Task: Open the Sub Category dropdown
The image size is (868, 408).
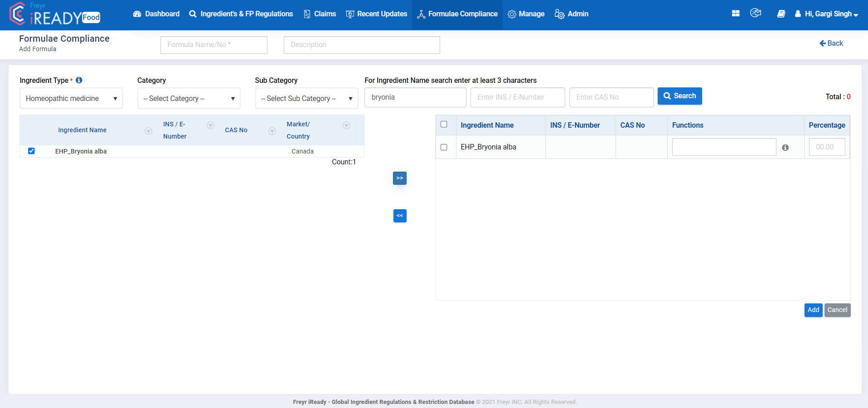Action: pos(306,98)
